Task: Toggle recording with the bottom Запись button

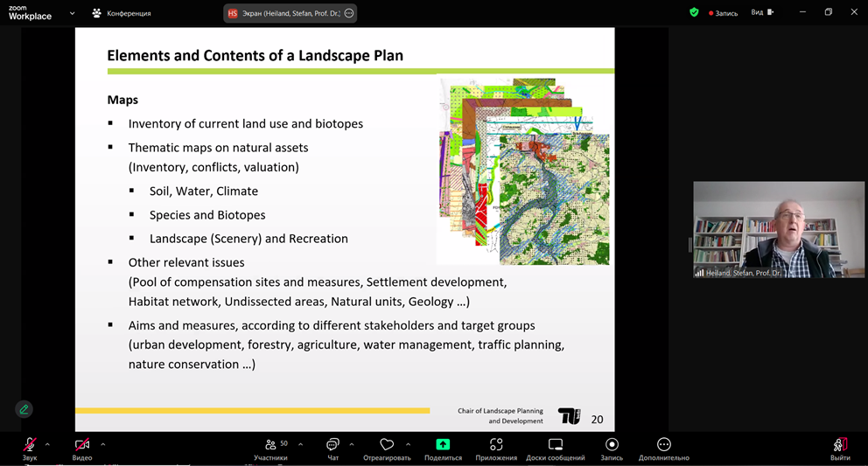Action: coord(612,446)
